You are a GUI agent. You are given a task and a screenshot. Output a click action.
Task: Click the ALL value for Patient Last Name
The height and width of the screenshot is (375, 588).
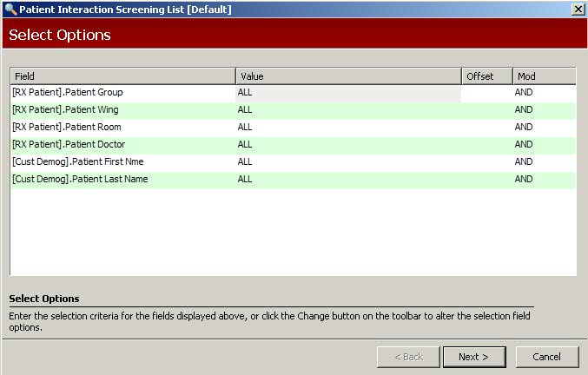click(245, 179)
